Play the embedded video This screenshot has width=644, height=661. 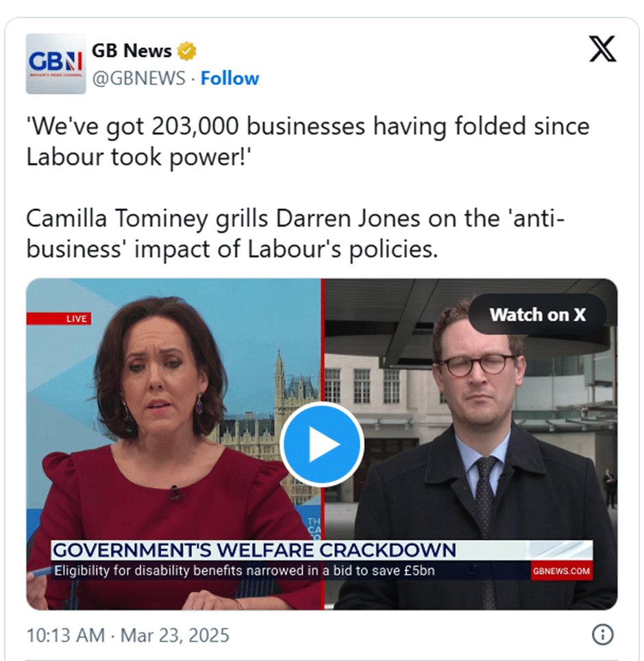pyautogui.click(x=322, y=445)
